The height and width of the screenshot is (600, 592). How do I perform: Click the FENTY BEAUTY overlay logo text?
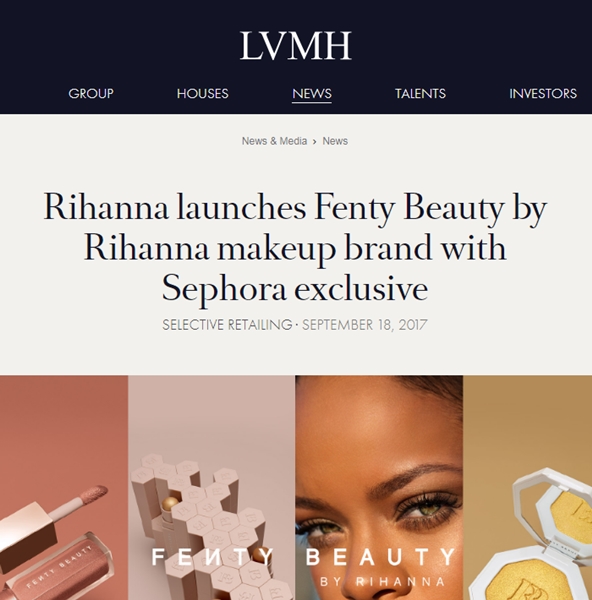pos(303,557)
